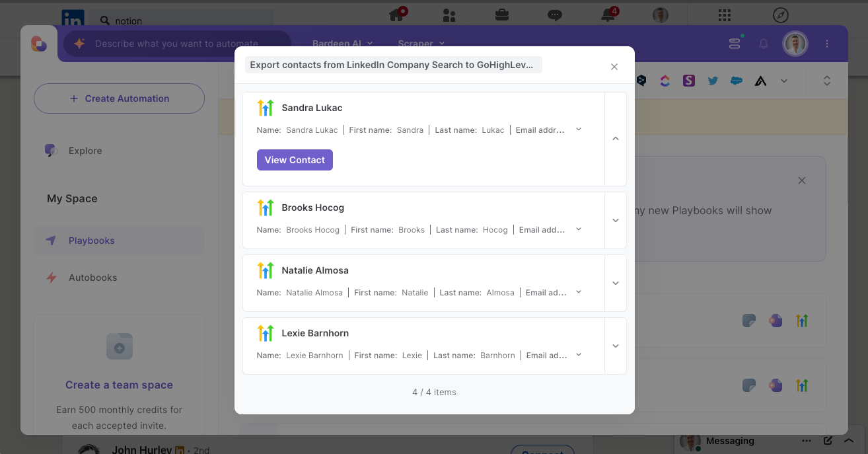Viewport: 868px width, 454px height.
Task: Open Bardeen notifications bell
Action: click(x=764, y=44)
